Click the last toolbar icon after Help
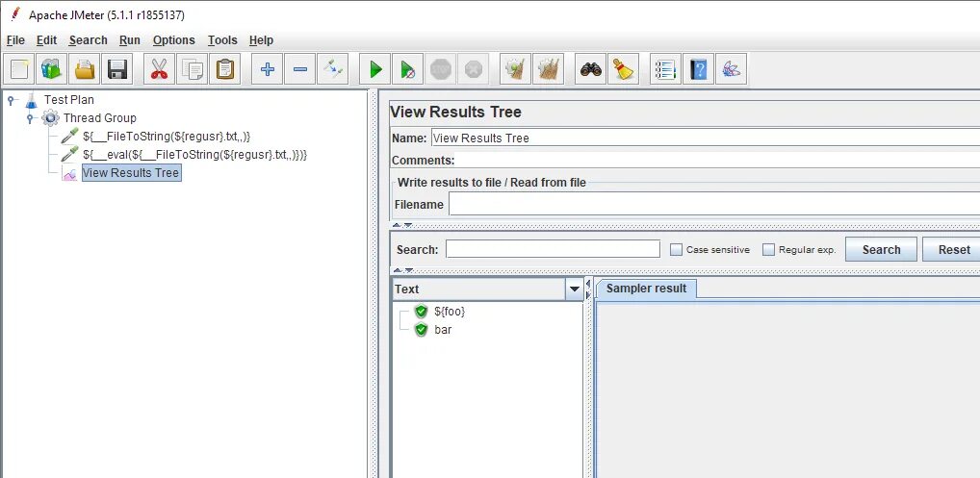 tap(732, 68)
